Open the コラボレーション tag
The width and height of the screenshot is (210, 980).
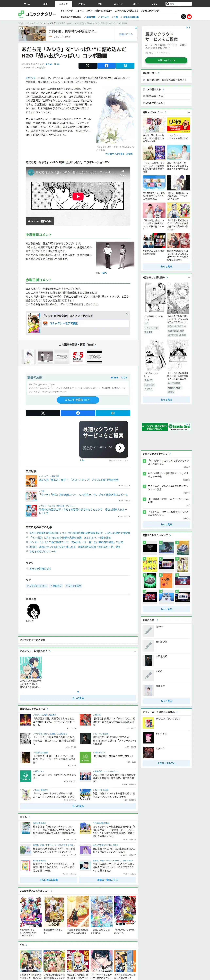(x=37, y=586)
